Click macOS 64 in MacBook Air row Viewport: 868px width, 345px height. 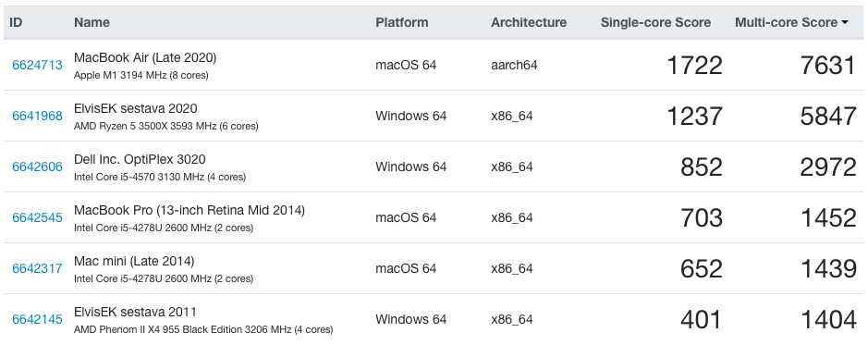point(406,65)
